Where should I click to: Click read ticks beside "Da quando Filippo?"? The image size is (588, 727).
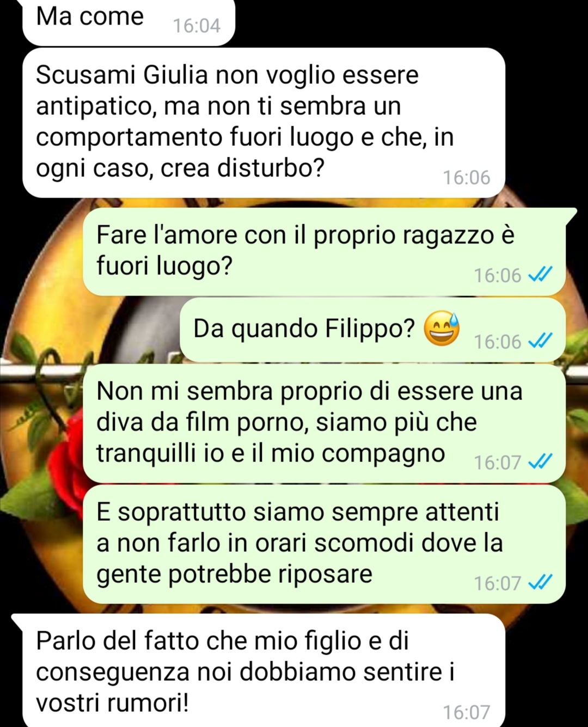tap(541, 341)
